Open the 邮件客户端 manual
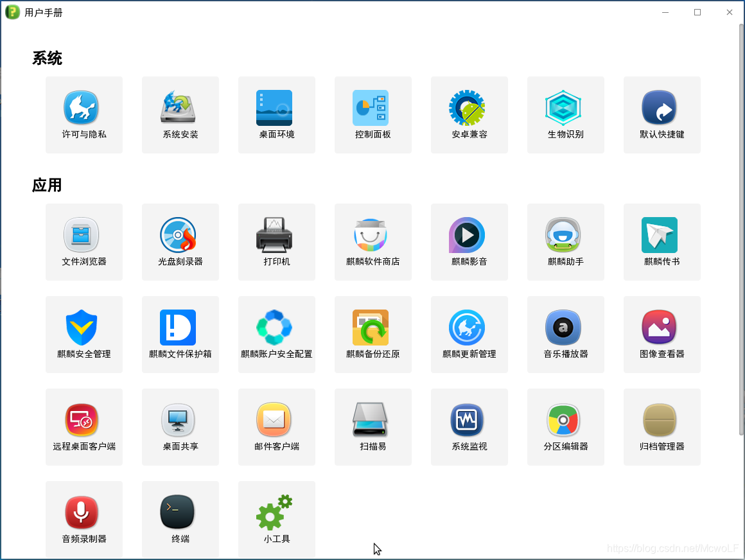 277,427
